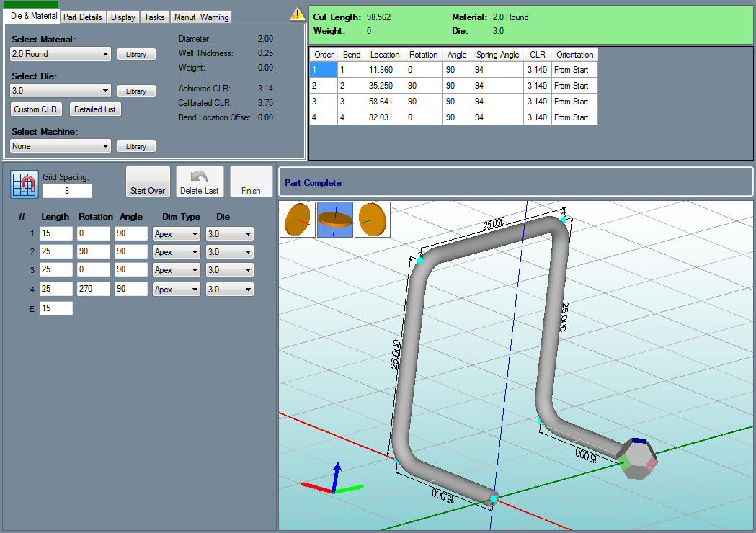Screen dimensions: 756x533
Task: Open the machine Library button
Action: (136, 146)
